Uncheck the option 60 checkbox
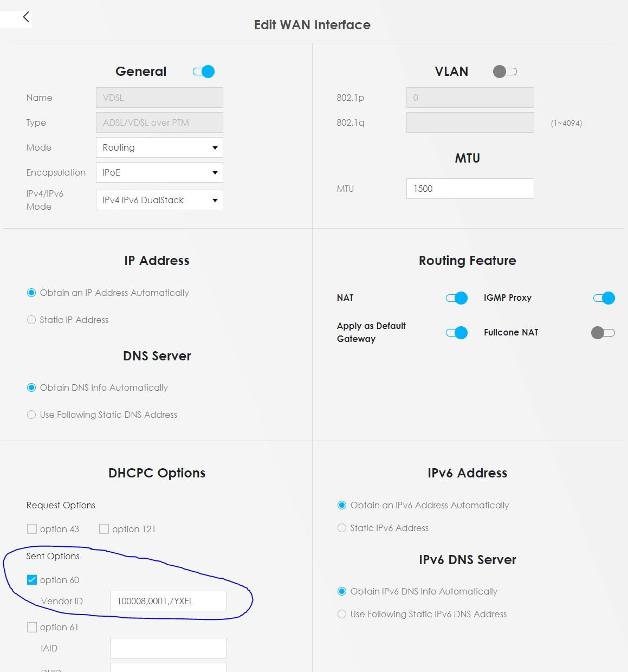Screen dimensions: 628x672 32,580
